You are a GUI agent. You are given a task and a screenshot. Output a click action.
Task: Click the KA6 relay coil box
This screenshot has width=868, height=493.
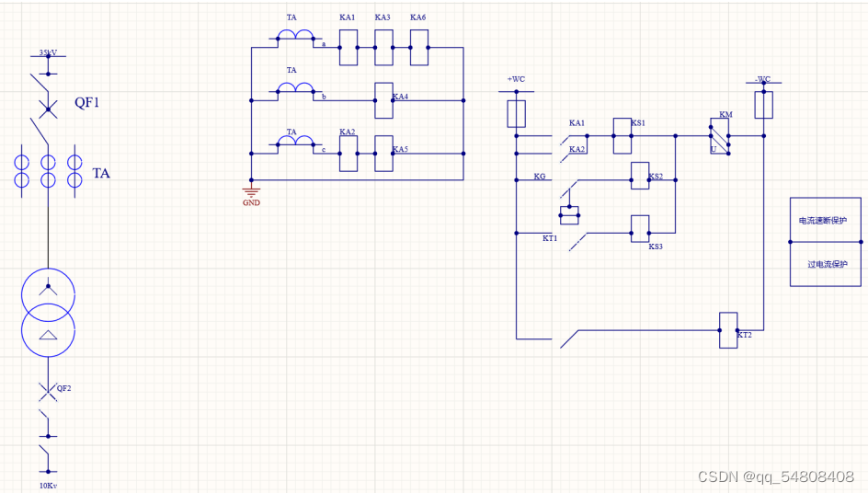click(419, 48)
